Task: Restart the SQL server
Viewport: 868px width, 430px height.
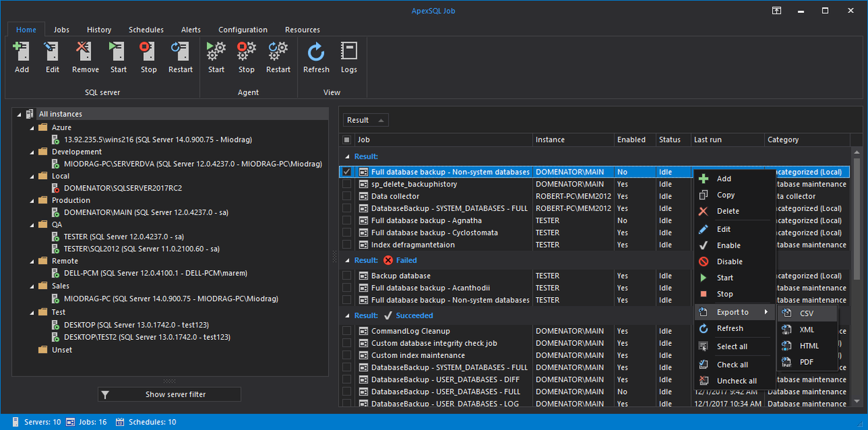Action: 180,52
